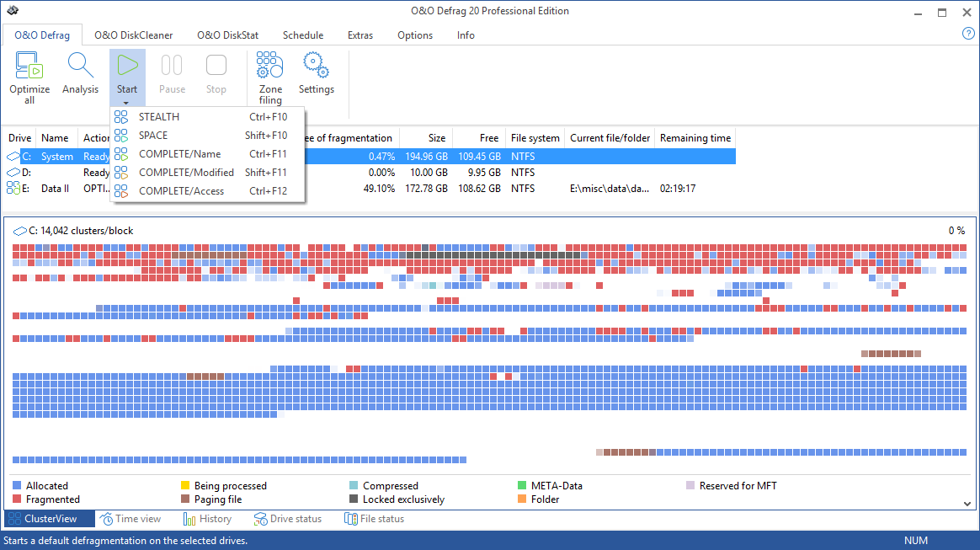Click the 0.47% fragmentation value for C:
980x550 pixels.
click(381, 157)
